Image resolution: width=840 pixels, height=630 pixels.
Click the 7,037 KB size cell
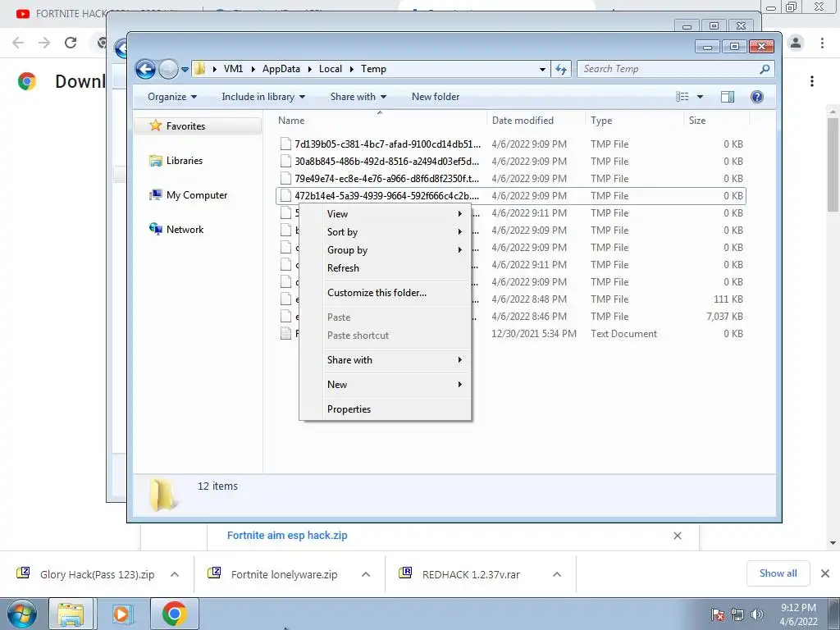click(x=724, y=317)
